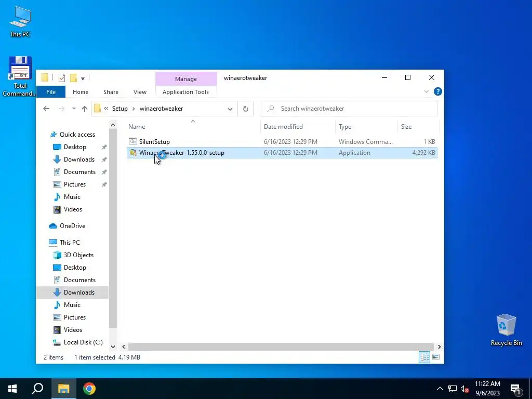
Task: Go forward with the greyed forward arrow
Action: coord(61,109)
